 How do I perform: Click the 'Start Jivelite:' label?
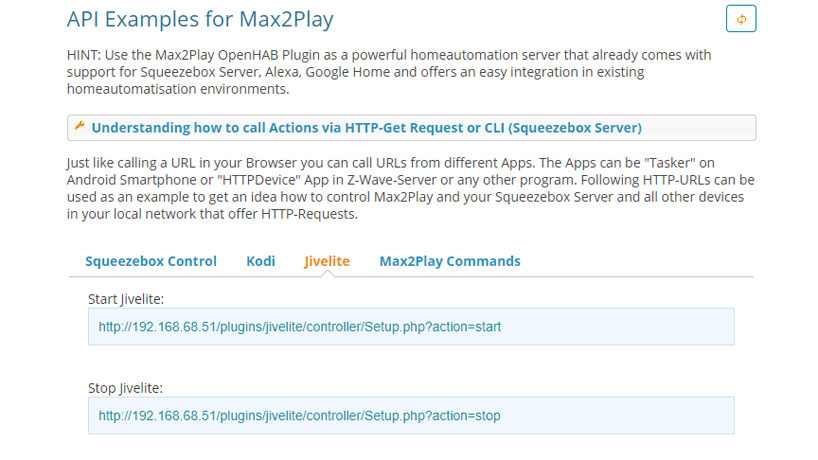(x=126, y=299)
